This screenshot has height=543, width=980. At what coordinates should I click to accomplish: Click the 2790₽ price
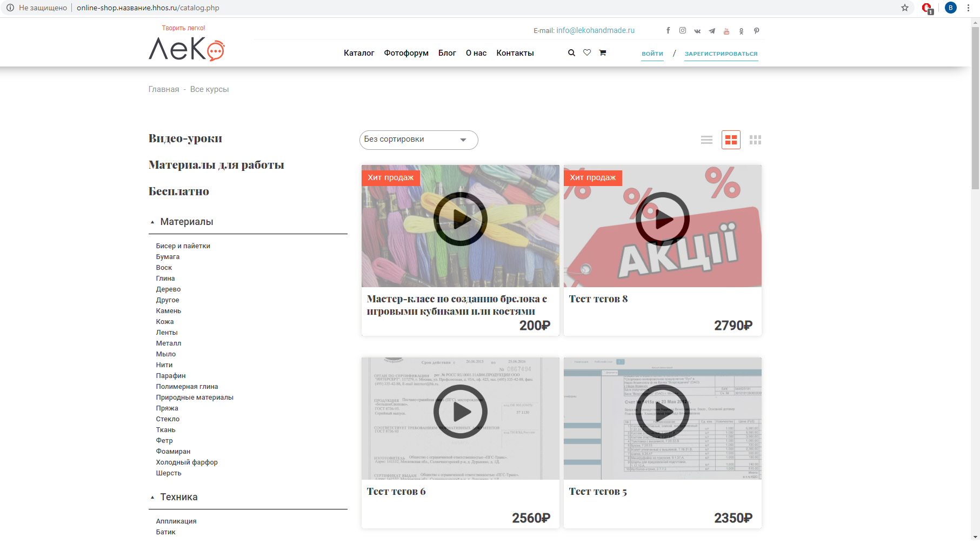point(734,326)
